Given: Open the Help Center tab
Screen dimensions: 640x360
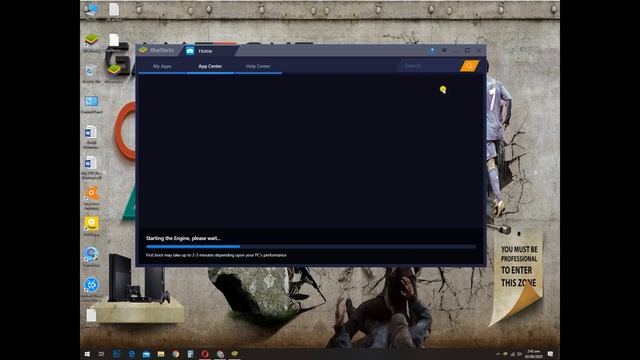Looking at the screenshot, I should (x=258, y=66).
